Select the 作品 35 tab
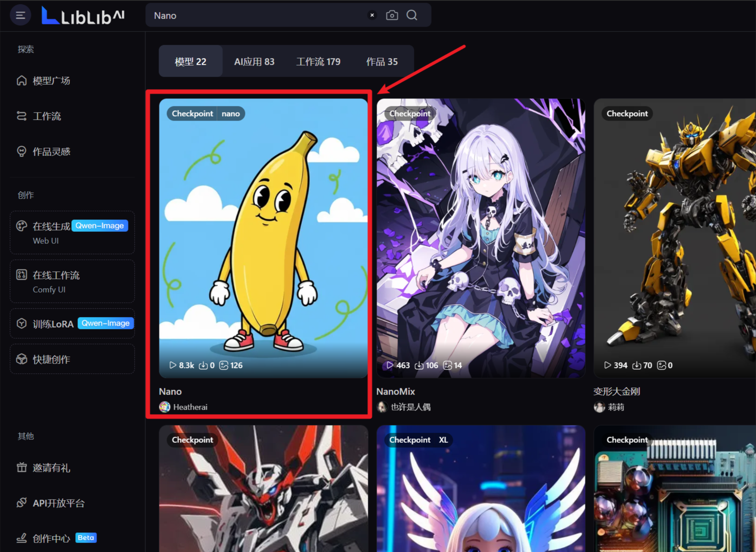The image size is (756, 552). tap(382, 62)
